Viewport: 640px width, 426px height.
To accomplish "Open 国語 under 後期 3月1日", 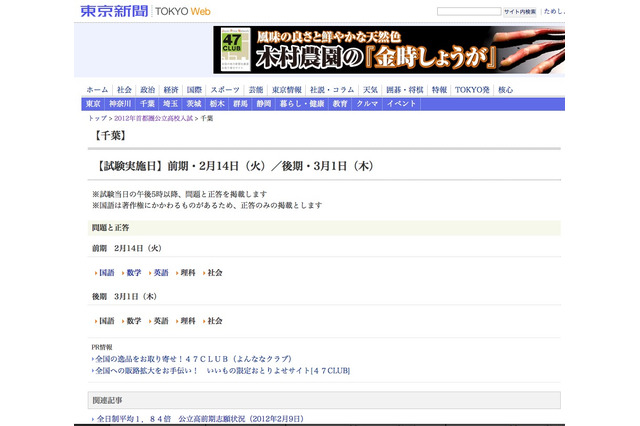I will [x=107, y=321].
